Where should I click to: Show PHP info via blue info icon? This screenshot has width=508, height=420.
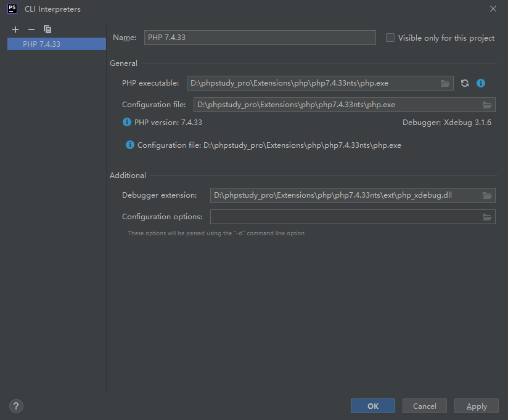tap(481, 83)
